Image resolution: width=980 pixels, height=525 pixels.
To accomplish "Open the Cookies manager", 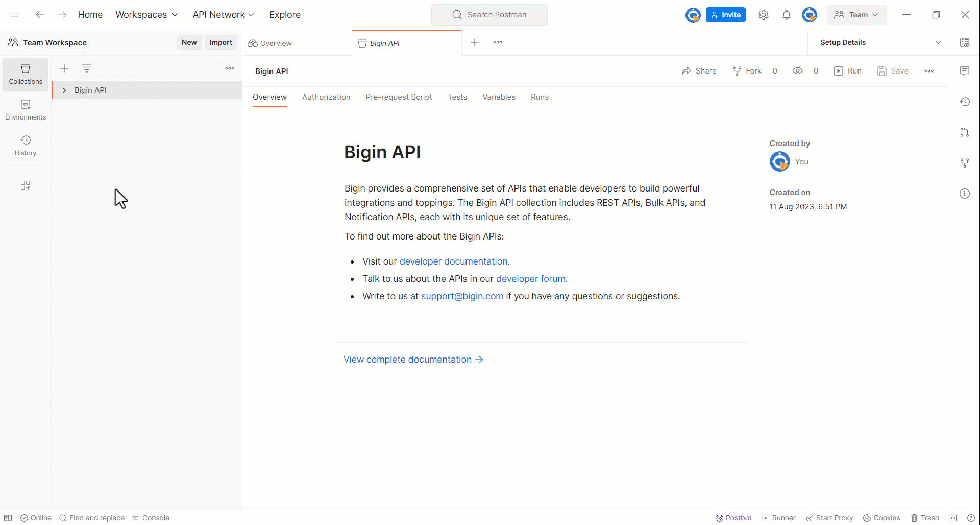I will [881, 518].
